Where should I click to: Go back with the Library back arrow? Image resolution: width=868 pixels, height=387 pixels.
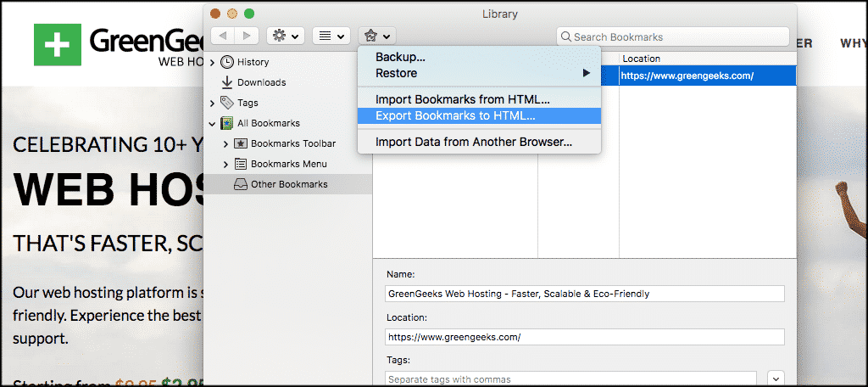point(223,36)
